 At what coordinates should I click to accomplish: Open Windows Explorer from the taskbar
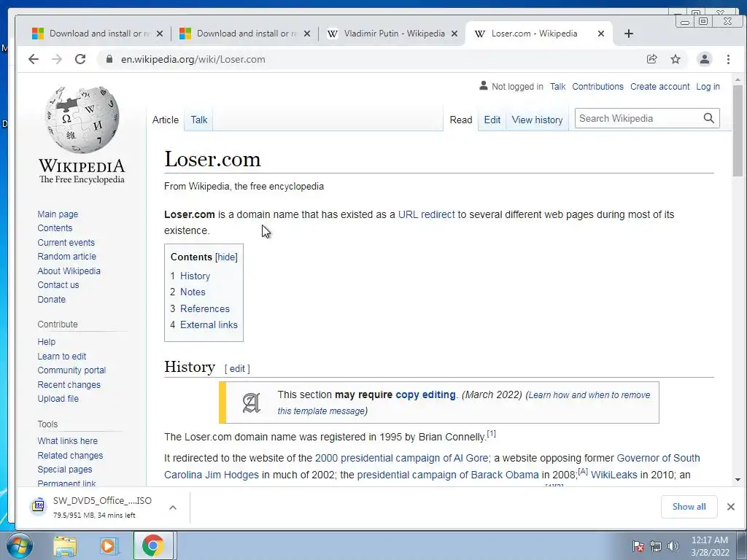65,546
